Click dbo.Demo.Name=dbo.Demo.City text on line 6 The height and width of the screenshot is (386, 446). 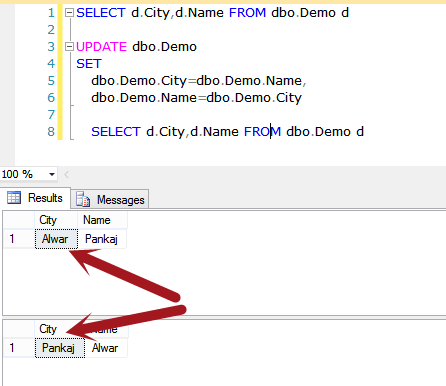pyautogui.click(x=197, y=98)
